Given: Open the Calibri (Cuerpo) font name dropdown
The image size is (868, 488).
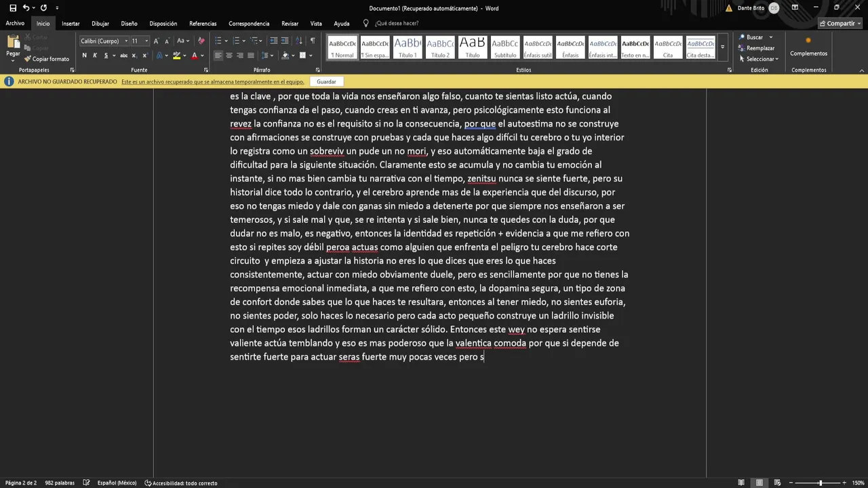Looking at the screenshot, I should [126, 41].
